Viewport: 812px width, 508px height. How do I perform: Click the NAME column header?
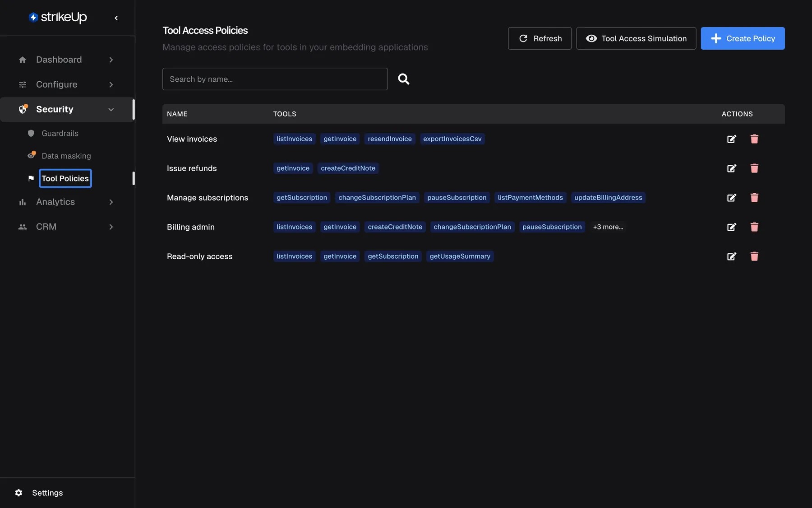coord(177,114)
